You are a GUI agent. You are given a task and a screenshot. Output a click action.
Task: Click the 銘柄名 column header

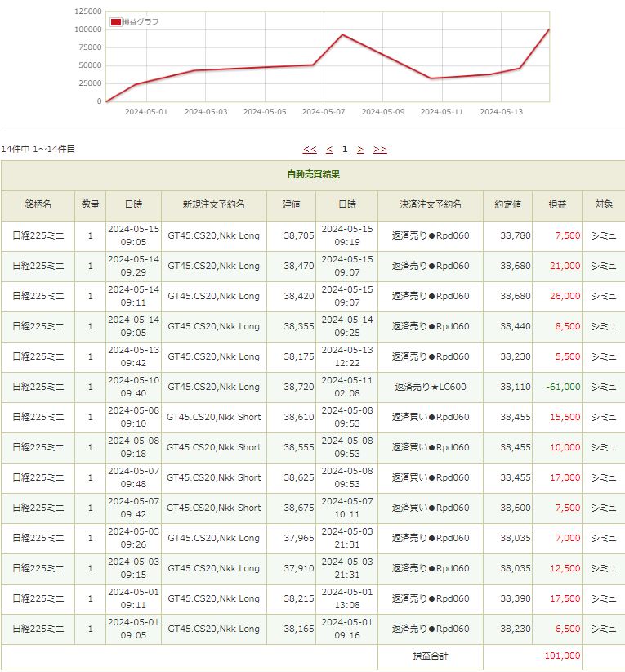tap(38, 205)
